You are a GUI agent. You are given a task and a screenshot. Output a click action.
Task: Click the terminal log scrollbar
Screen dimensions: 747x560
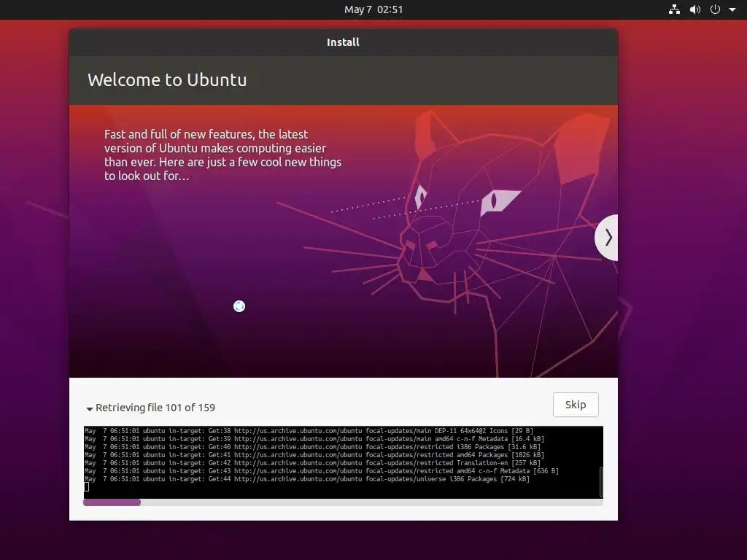click(601, 482)
